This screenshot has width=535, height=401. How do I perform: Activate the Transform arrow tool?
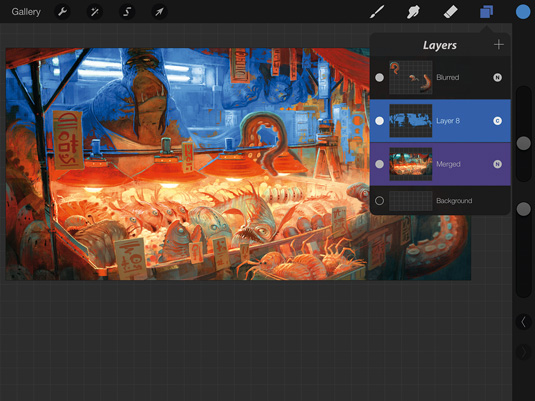(159, 12)
